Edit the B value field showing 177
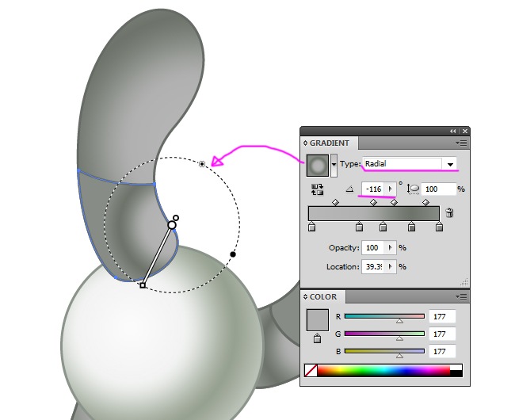 click(x=442, y=351)
